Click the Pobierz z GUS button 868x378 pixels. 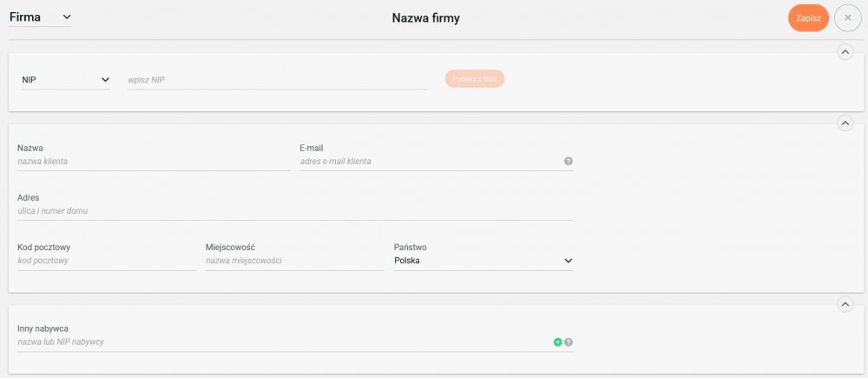coord(475,79)
